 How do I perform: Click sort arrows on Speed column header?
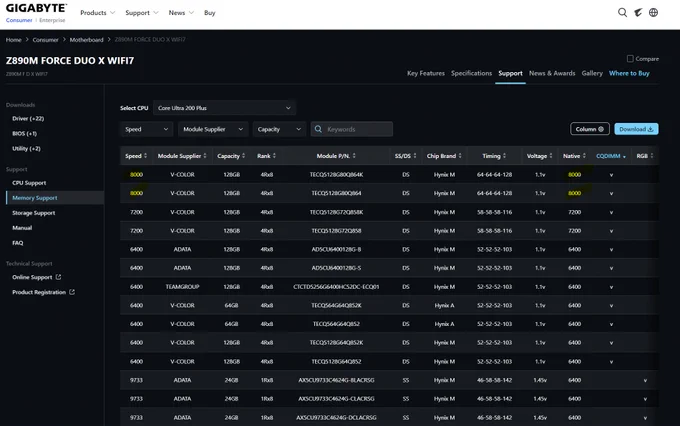pyautogui.click(x=145, y=156)
